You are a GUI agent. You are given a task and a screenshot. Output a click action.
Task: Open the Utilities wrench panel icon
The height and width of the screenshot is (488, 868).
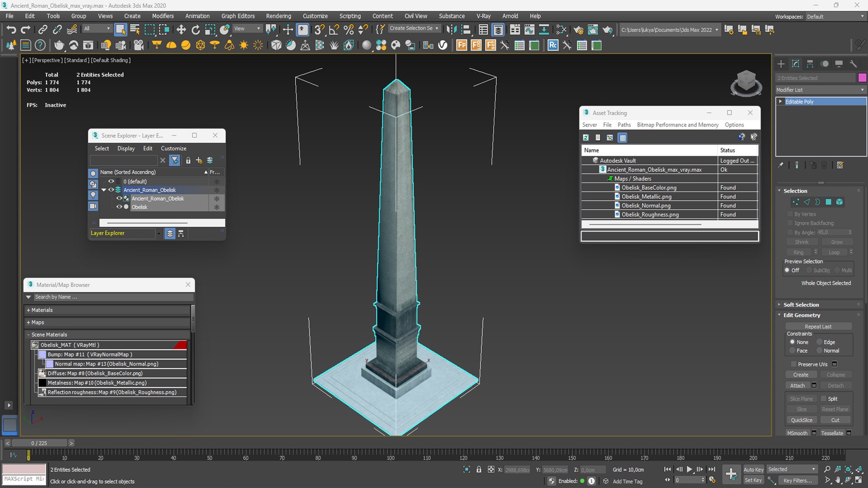853,64
